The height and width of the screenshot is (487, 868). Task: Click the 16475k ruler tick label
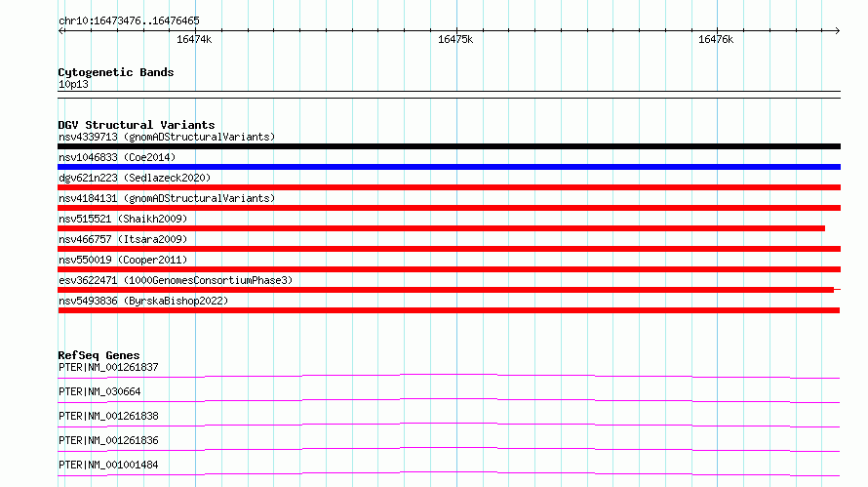455,39
